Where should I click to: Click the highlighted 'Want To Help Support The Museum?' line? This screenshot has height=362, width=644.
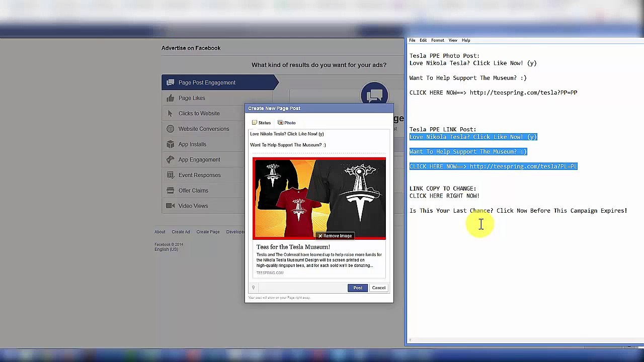point(468,151)
